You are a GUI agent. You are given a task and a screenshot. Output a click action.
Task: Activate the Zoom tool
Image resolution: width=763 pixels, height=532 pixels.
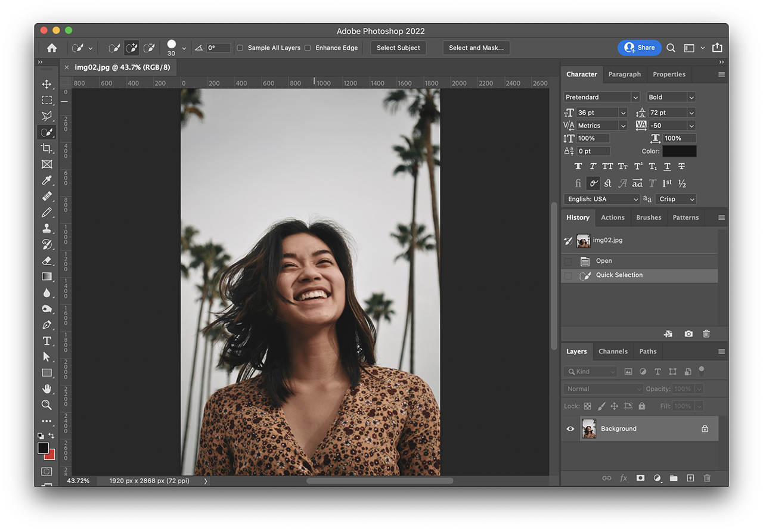[47, 405]
